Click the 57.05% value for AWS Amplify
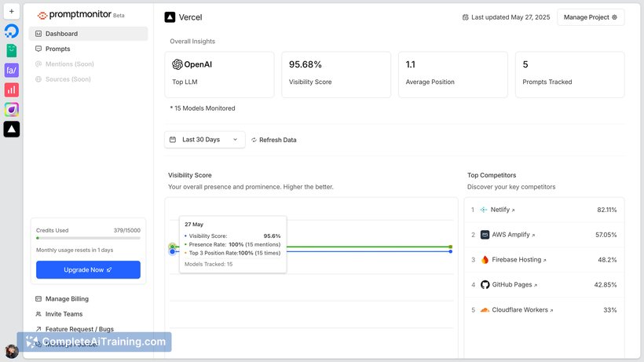The width and height of the screenshot is (644, 362). click(606, 235)
